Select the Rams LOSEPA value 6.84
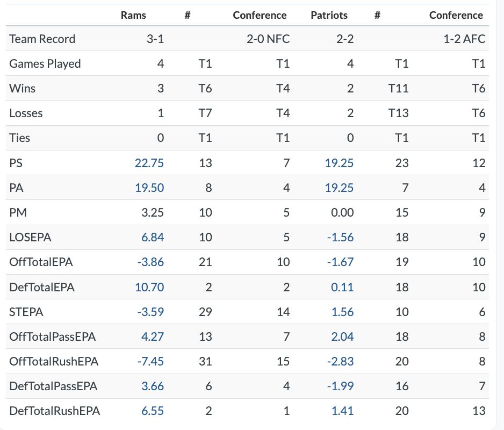Viewport: 504px width, 430px height. [153, 237]
